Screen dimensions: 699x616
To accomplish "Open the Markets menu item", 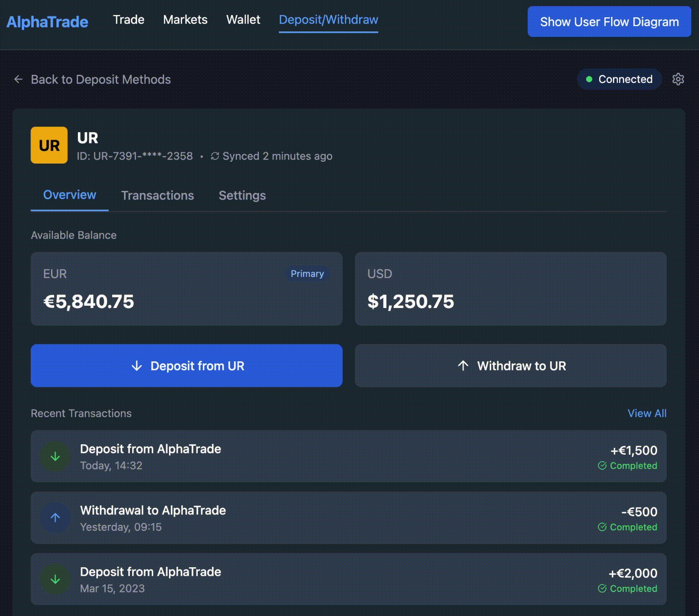I will [x=185, y=20].
